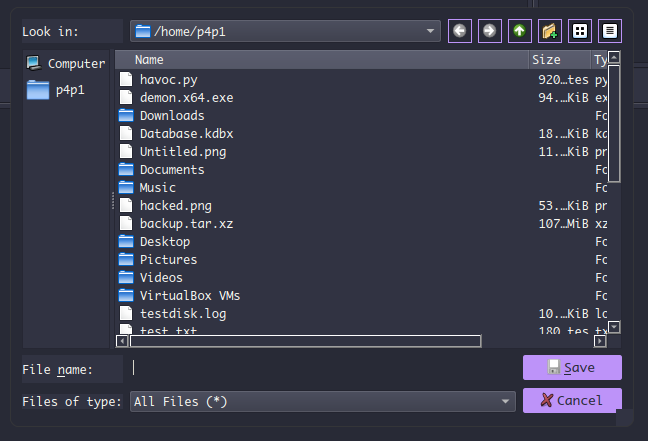This screenshot has height=441, width=648.
Task: Go to parent directory icon
Action: point(519,31)
